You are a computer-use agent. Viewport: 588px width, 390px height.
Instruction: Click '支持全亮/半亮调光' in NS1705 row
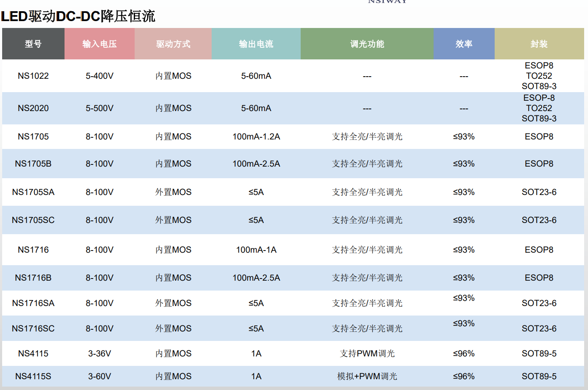pyautogui.click(x=367, y=136)
